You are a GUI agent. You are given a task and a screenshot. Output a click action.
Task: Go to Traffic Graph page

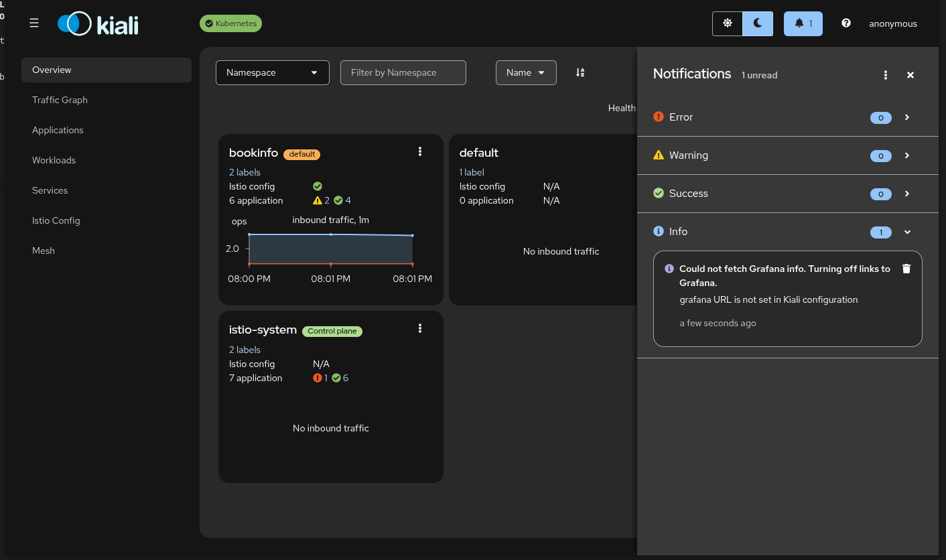click(x=60, y=100)
